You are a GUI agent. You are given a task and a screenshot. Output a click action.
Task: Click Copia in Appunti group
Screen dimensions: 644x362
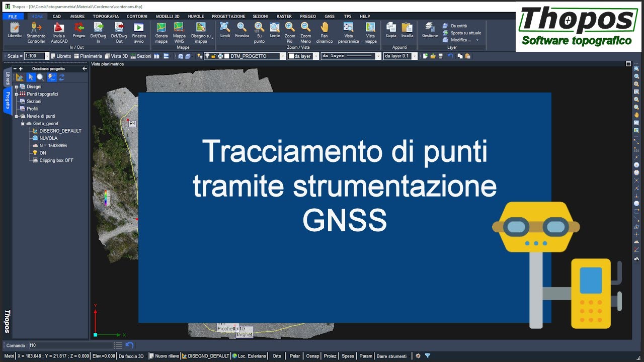(x=391, y=30)
